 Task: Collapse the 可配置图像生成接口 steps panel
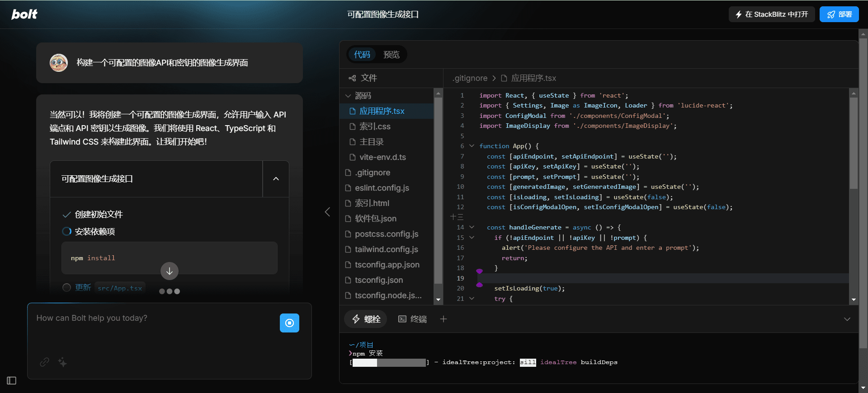(276, 179)
